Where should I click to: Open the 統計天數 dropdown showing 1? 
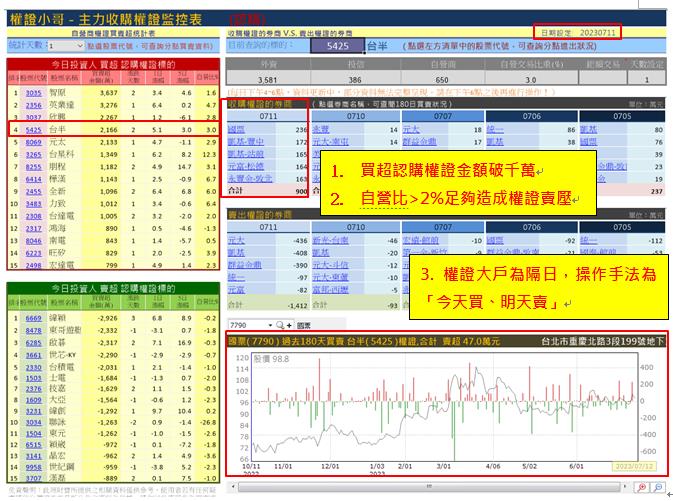pos(66,46)
